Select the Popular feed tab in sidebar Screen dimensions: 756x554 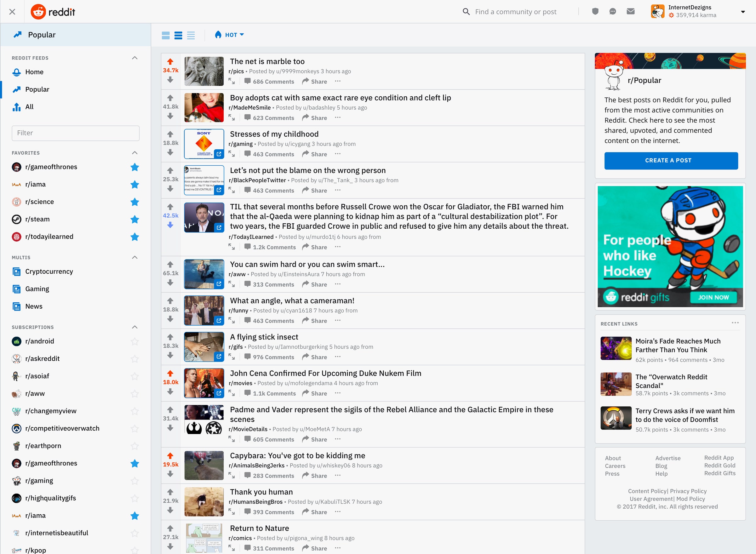pyautogui.click(x=37, y=89)
